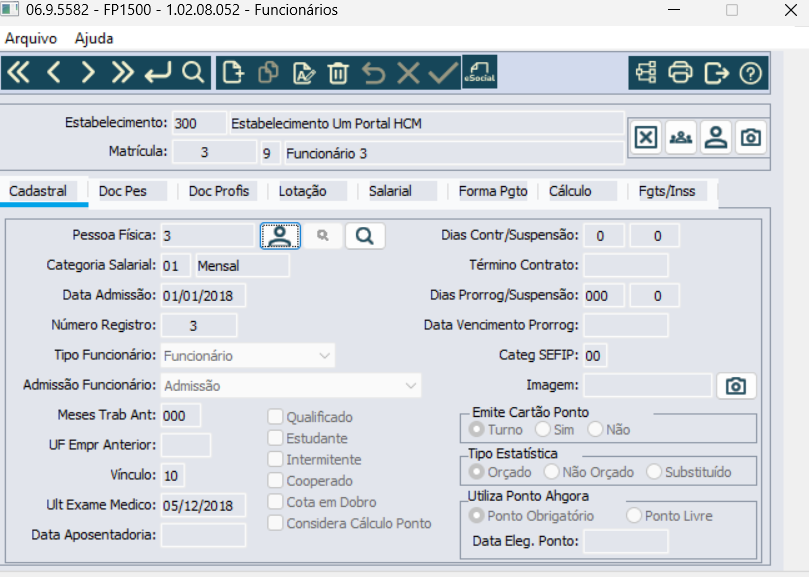Enable Considera Cálculo Ponto checkbox

[x=276, y=523]
